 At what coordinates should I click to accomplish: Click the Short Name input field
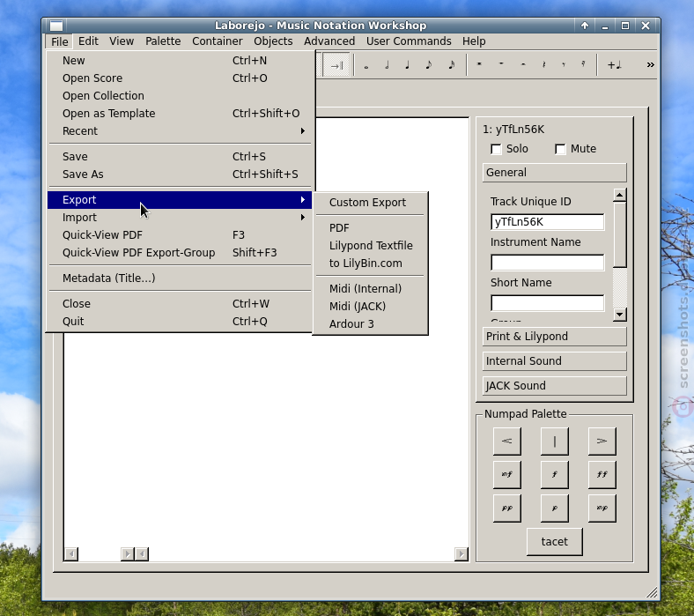point(548,303)
